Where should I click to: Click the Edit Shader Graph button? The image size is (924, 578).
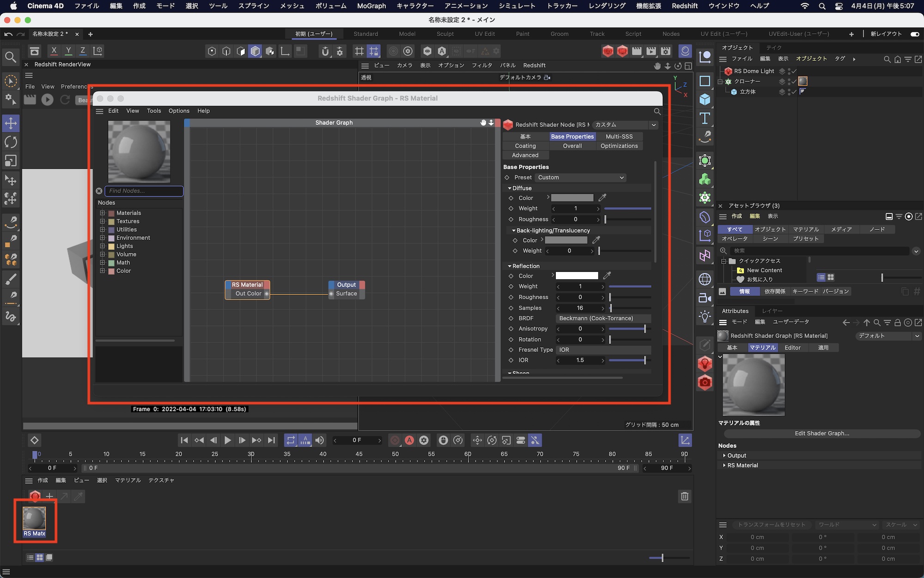point(821,433)
